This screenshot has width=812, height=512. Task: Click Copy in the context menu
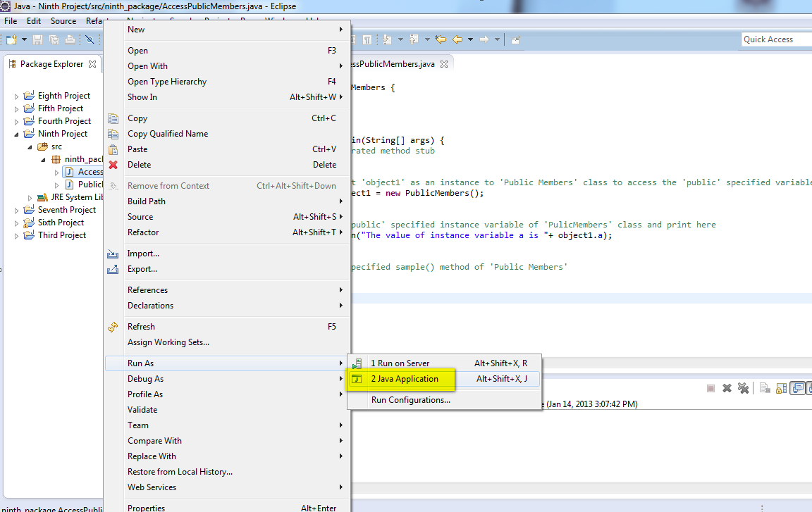228,118
